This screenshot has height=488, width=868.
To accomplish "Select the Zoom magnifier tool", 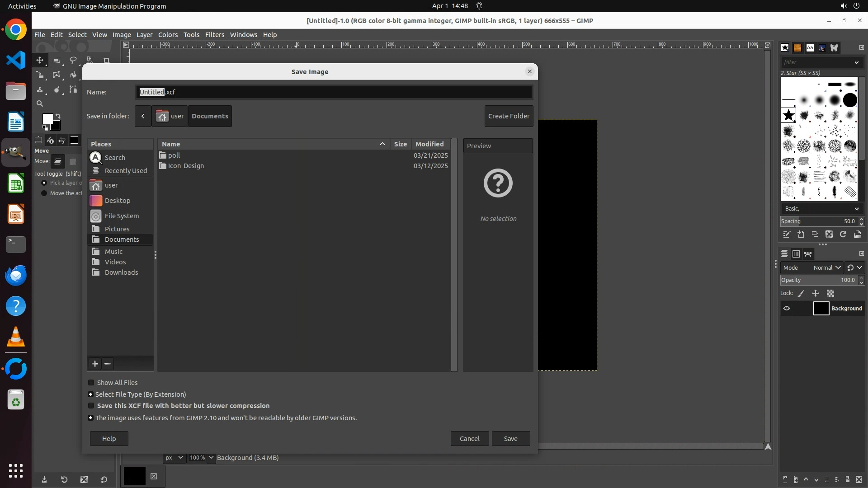I will point(40,103).
